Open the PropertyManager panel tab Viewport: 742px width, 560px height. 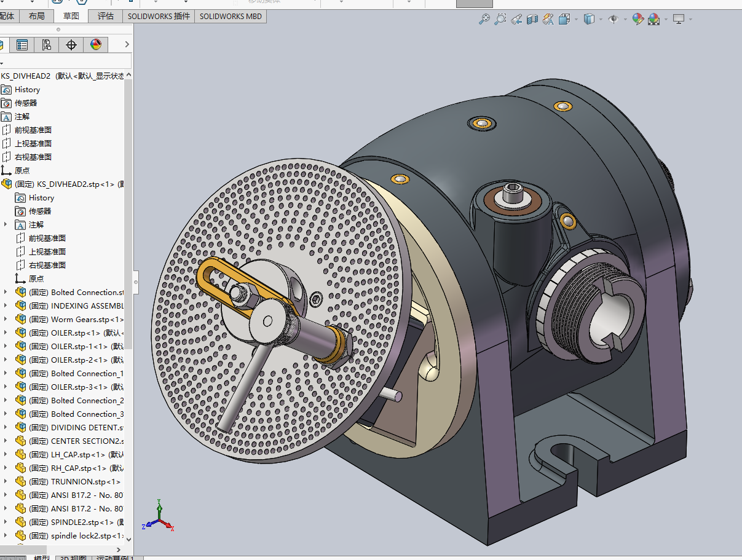coord(22,45)
